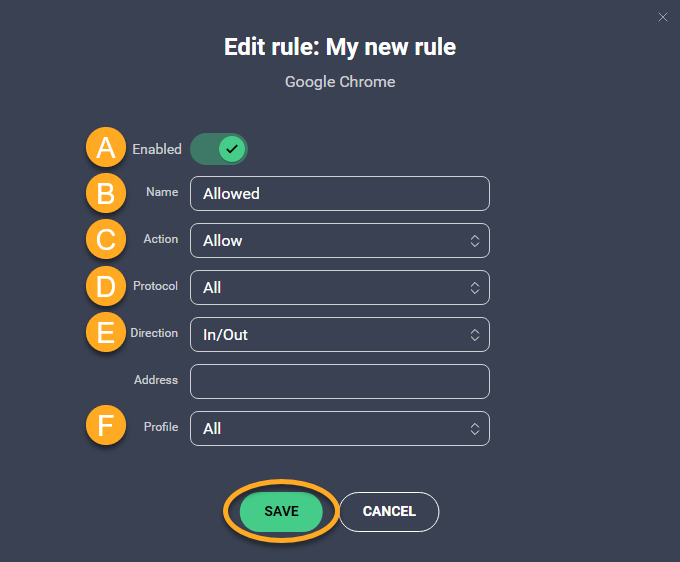Viewport: 680px width, 562px height.
Task: Click the Profile dropdown arrow icon
Action: click(475, 428)
